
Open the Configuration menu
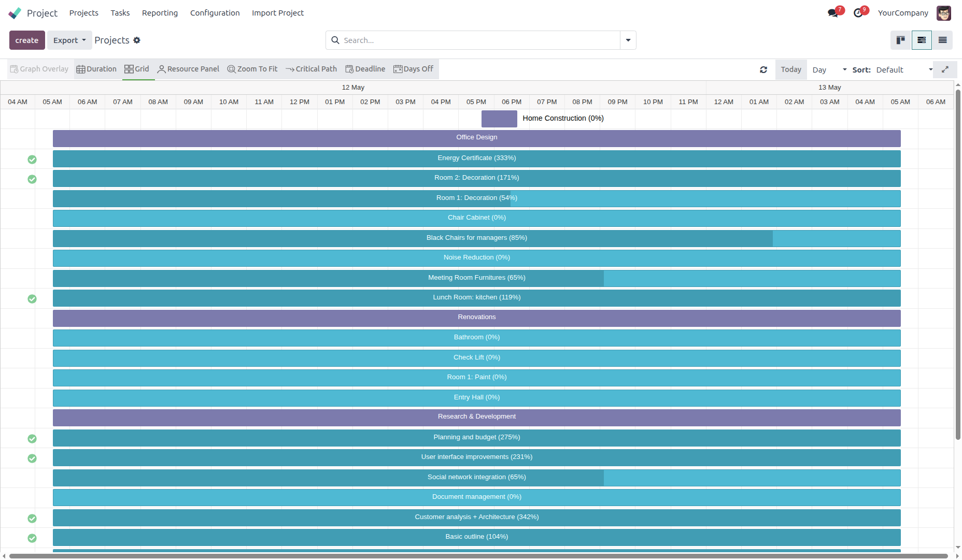point(215,13)
